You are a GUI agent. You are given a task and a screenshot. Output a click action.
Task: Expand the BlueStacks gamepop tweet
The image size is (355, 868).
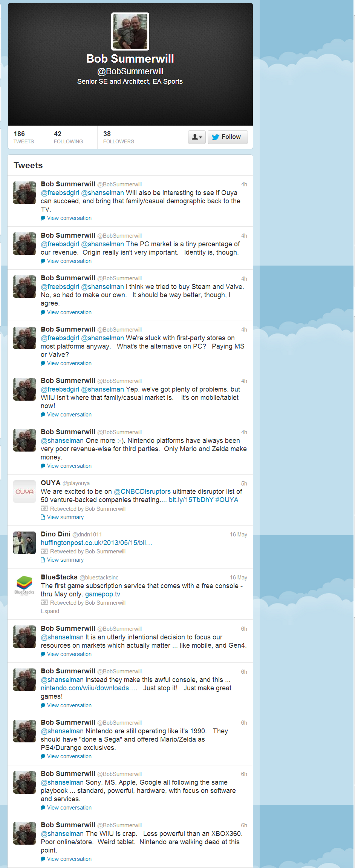pyautogui.click(x=50, y=611)
